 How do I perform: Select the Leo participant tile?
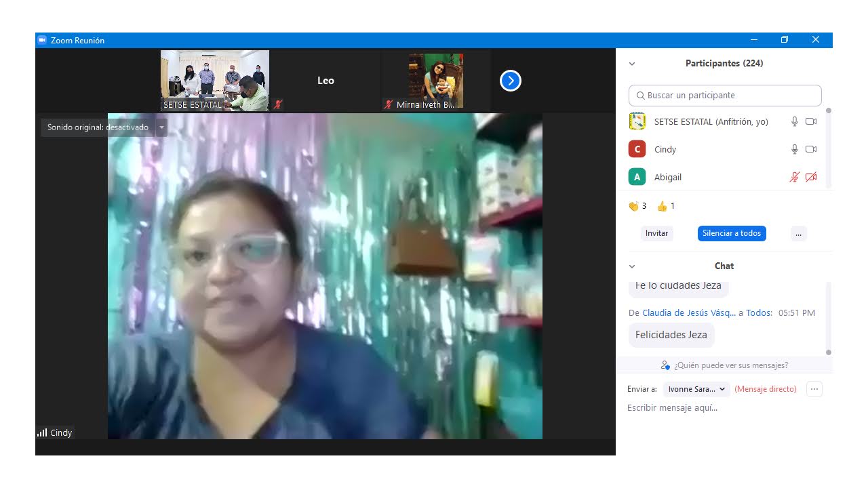point(325,81)
